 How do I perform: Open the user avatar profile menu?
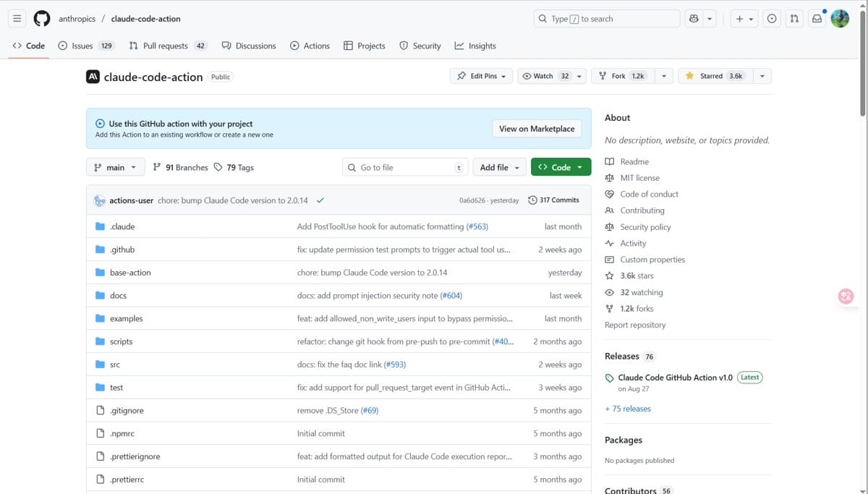(840, 19)
